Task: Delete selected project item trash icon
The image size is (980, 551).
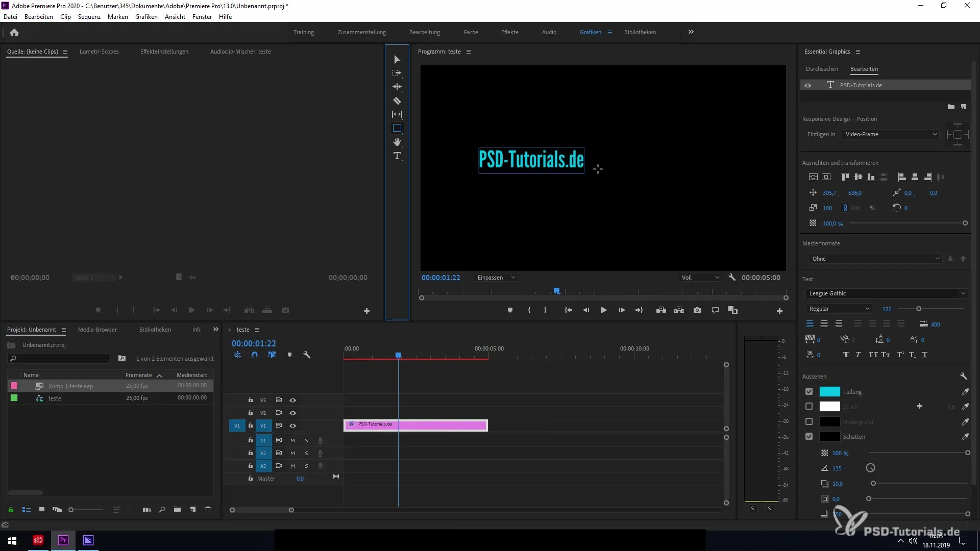Action: (208, 510)
